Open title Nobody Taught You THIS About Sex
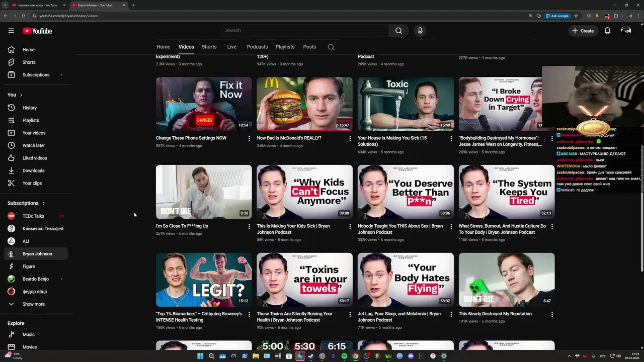This screenshot has width=644, height=362. [400, 229]
